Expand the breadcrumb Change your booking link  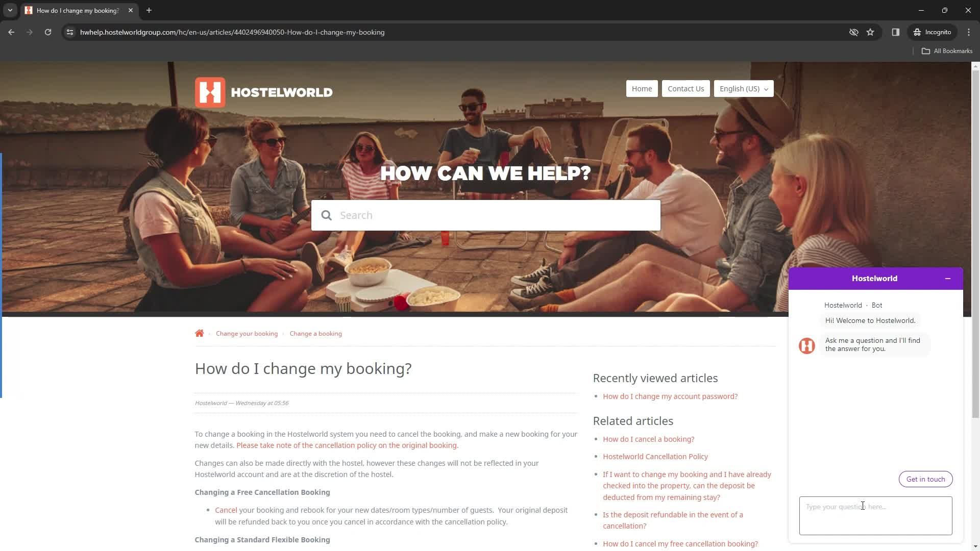[247, 333]
